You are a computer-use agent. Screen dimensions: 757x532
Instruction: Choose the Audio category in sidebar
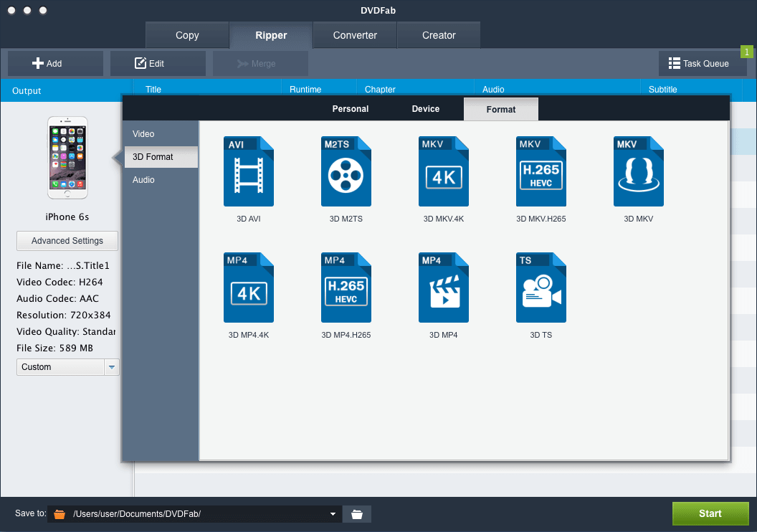(x=161, y=179)
